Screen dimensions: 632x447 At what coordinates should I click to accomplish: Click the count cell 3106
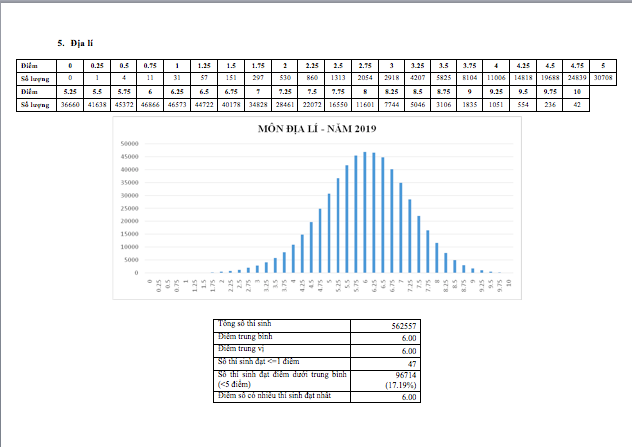pyautogui.click(x=443, y=105)
